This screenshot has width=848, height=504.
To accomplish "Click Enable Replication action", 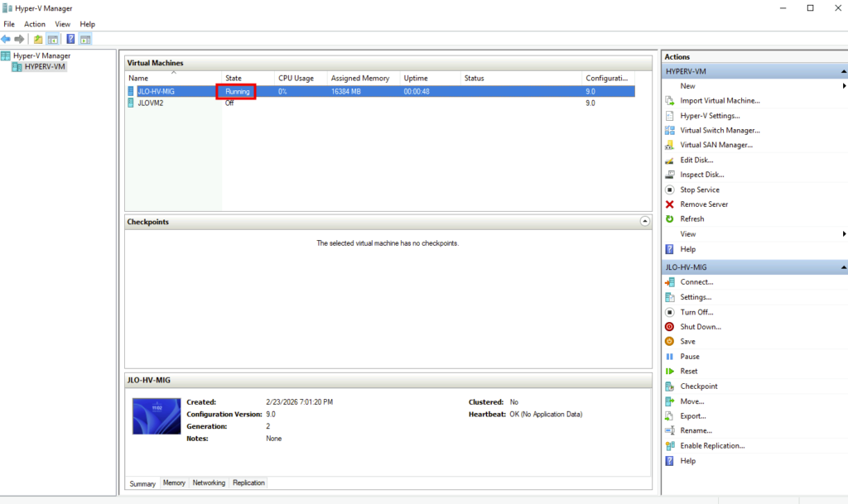I will pyautogui.click(x=712, y=445).
